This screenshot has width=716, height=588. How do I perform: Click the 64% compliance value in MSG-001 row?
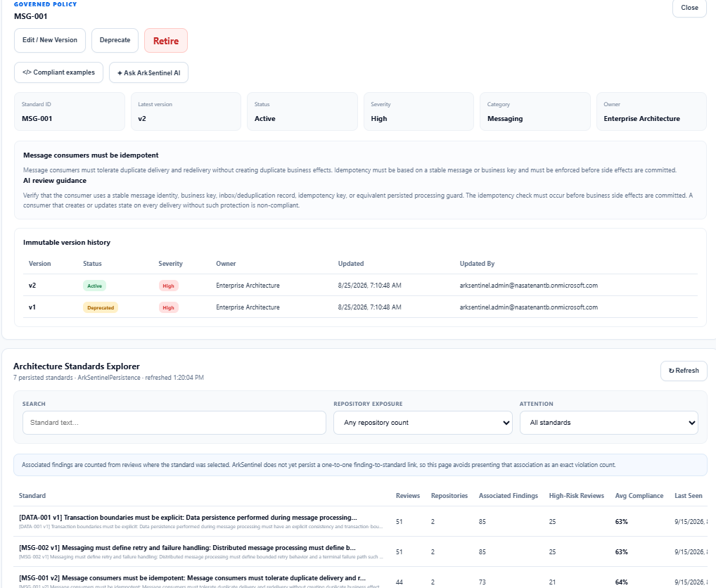click(621, 582)
